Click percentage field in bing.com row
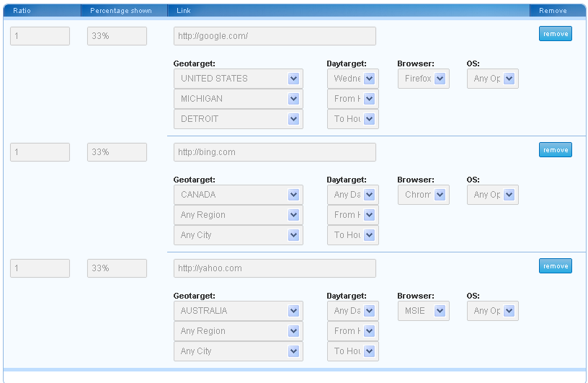Screen dimensions: 588x383 click(117, 152)
